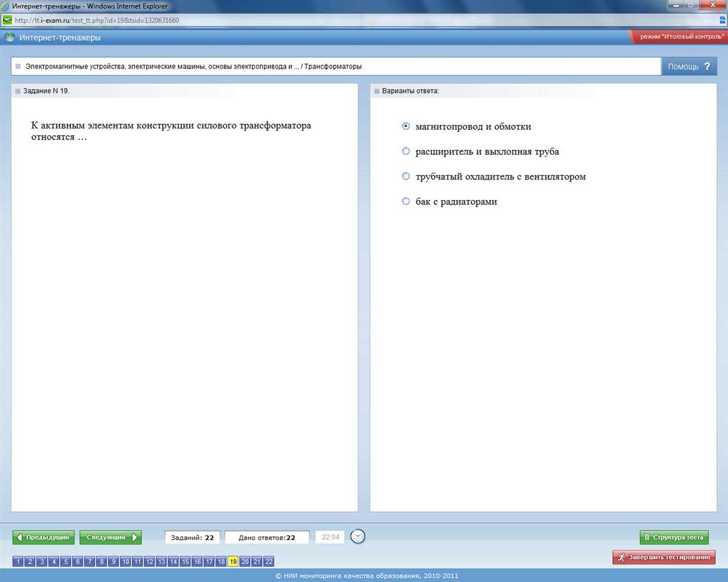
Task: Click the browser address bar URL
Action: [x=96, y=21]
